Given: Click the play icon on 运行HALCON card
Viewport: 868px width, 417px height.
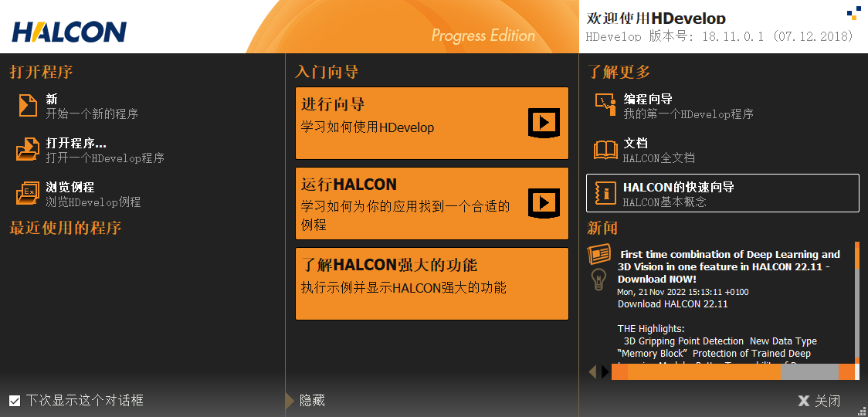Looking at the screenshot, I should (x=544, y=202).
